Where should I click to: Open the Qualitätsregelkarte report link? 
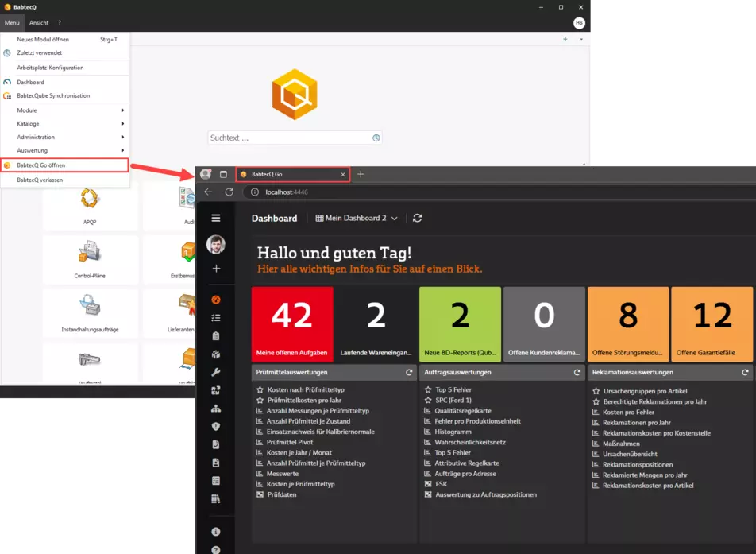[463, 411]
